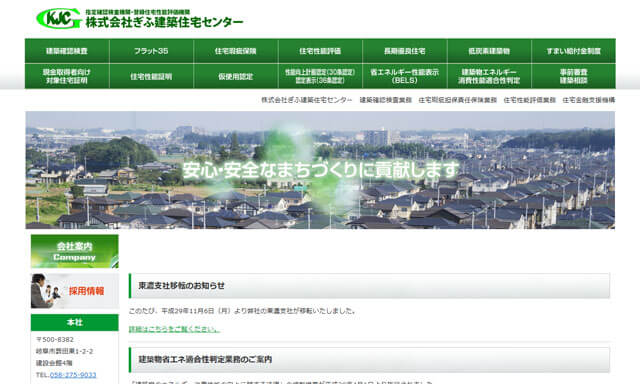Open the 事前審査 建築相談 menu item

pos(573,76)
